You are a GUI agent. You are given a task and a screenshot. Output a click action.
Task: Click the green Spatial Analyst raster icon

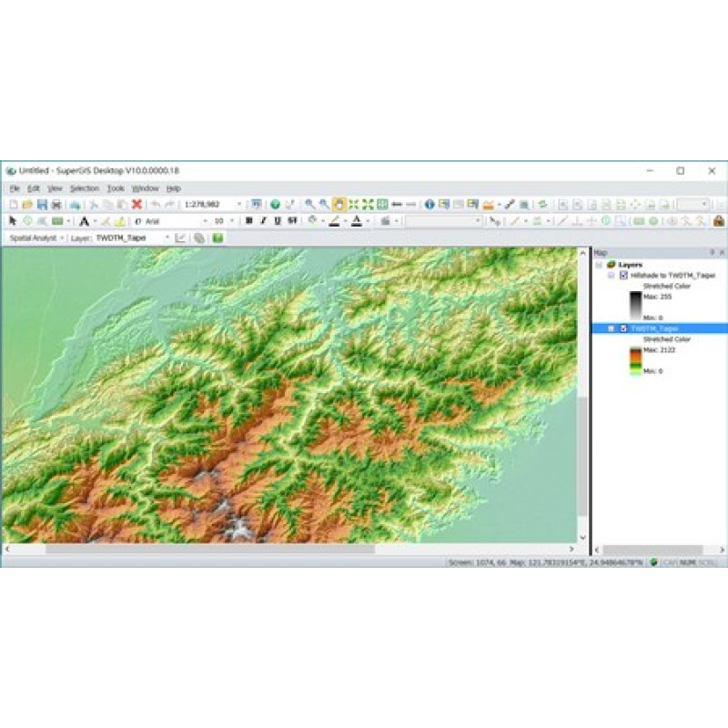[217, 238]
